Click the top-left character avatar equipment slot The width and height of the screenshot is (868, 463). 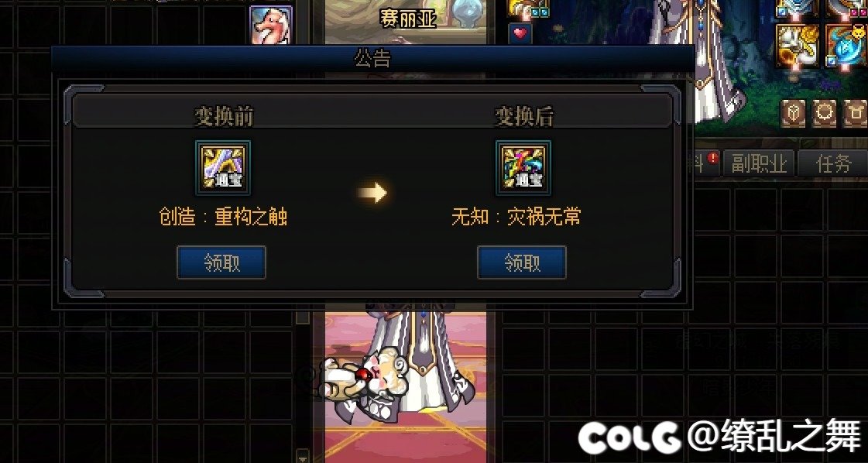pyautogui.click(x=527, y=9)
